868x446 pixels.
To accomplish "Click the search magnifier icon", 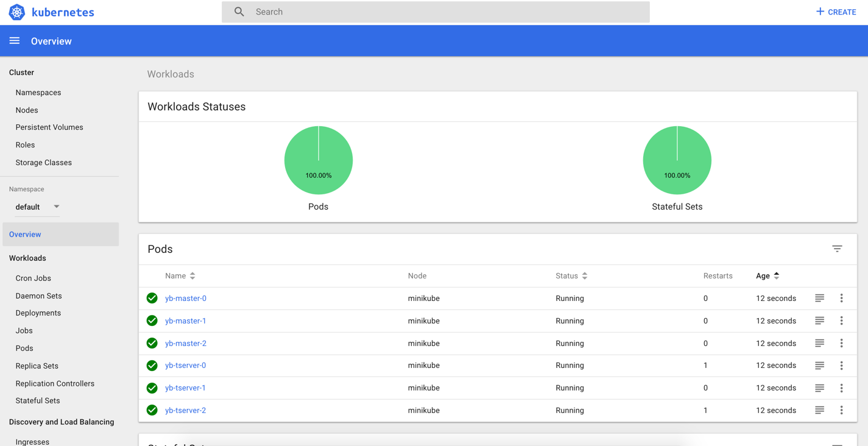I will pos(238,12).
